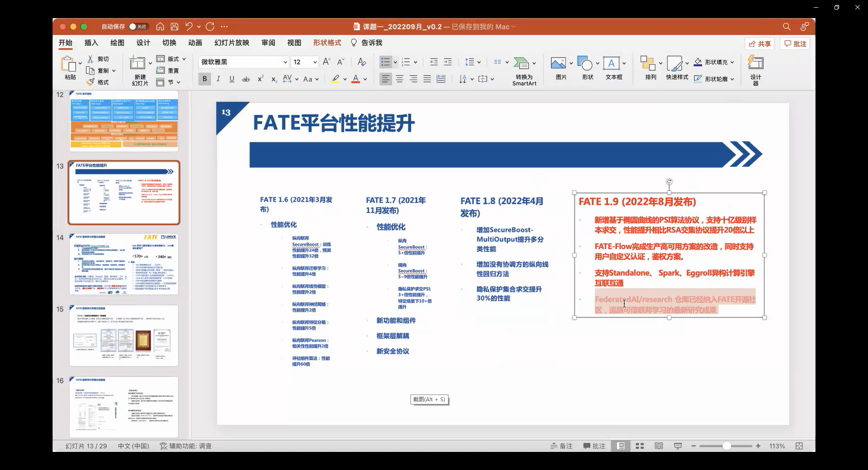This screenshot has width=868, height=470.
Task: Toggle underline formatting button
Action: 232,79
